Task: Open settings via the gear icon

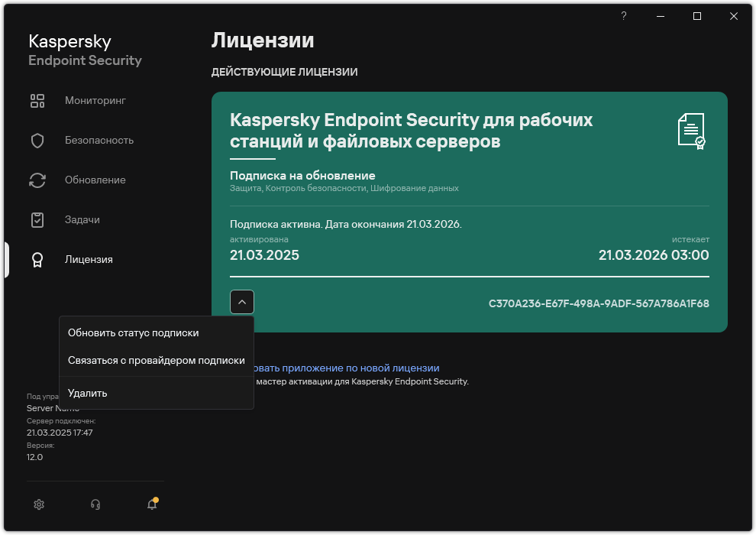Action: (40, 504)
